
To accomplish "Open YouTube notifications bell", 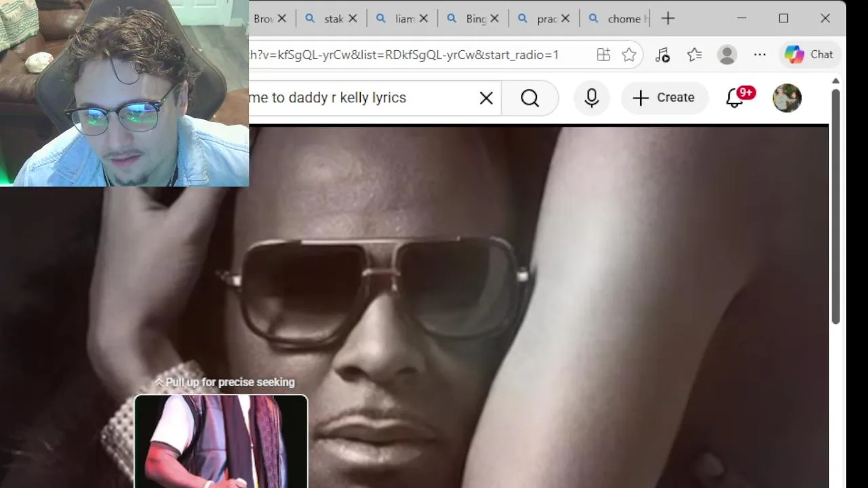I will point(736,98).
